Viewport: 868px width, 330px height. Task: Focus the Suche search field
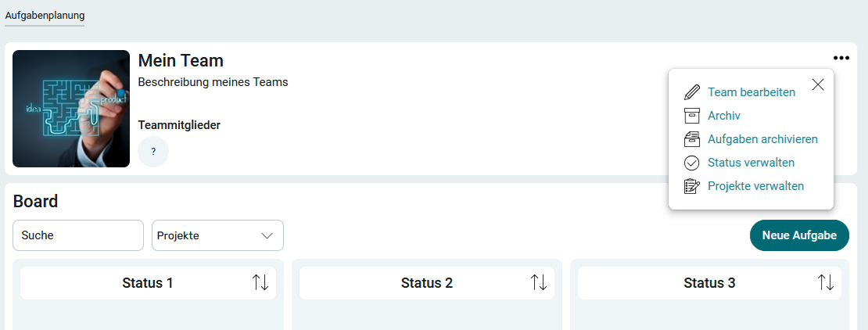coord(78,235)
